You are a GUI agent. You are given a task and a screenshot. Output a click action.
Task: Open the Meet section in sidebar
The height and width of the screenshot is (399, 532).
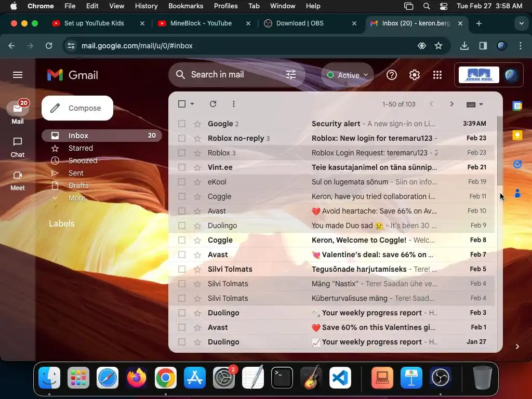tap(18, 180)
